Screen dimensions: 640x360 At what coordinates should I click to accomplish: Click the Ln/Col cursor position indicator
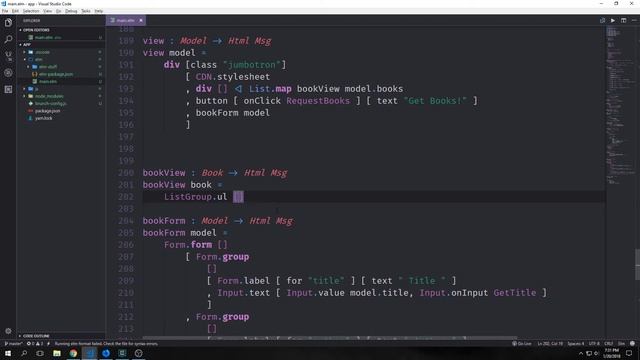tap(550, 344)
